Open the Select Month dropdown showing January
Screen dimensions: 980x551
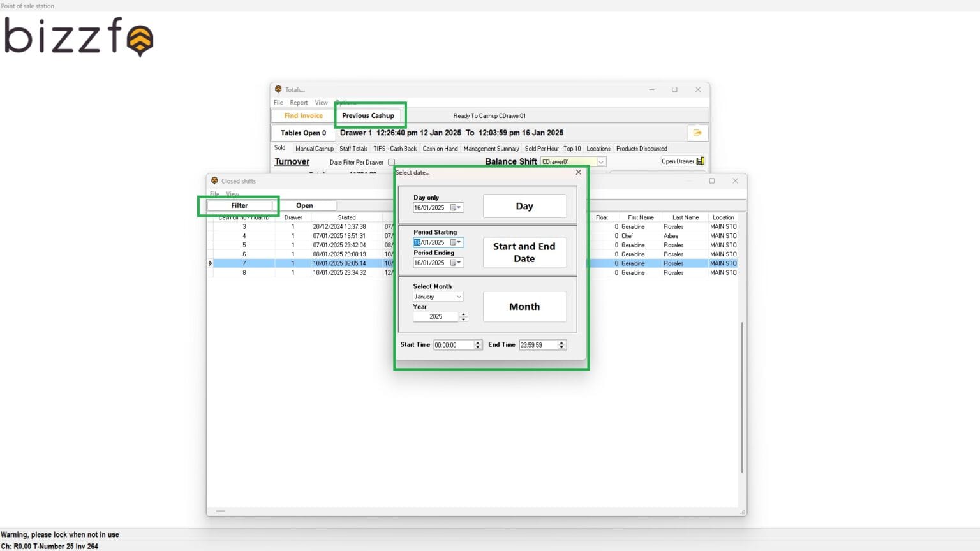[x=460, y=296]
